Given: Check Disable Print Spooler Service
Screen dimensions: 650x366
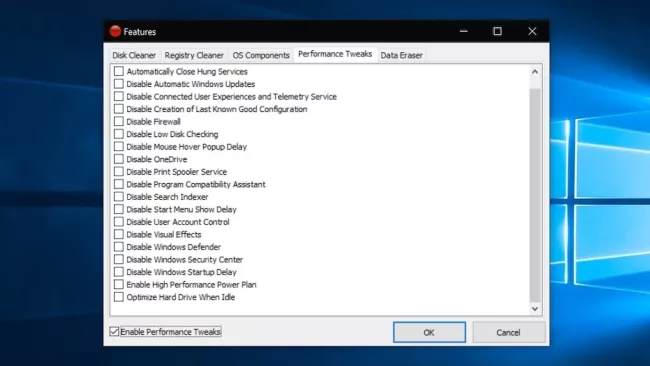Looking at the screenshot, I should 119,171.
